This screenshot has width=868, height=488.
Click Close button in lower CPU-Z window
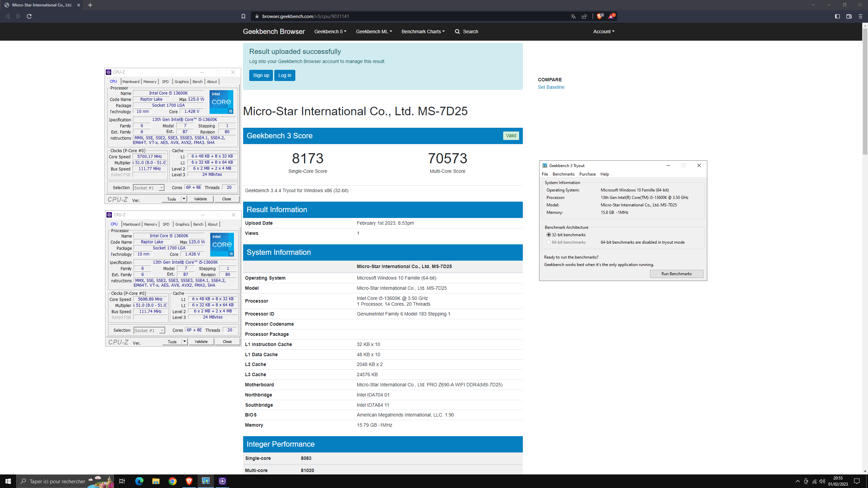(227, 342)
